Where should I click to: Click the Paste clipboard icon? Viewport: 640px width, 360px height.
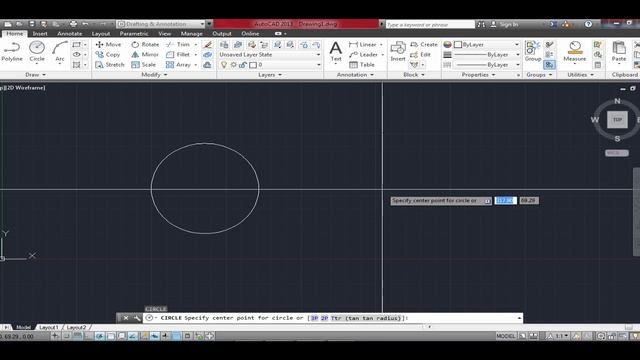pyautogui.click(x=619, y=51)
